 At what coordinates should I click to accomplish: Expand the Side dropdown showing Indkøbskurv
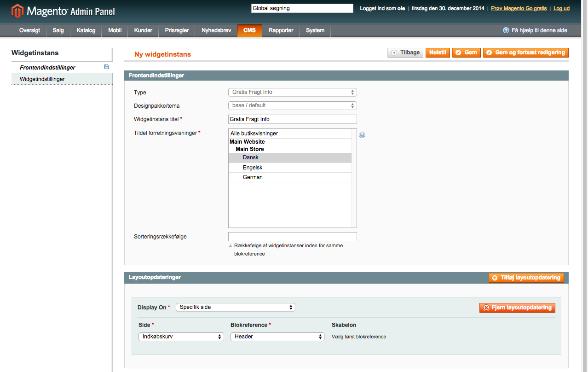point(181,337)
